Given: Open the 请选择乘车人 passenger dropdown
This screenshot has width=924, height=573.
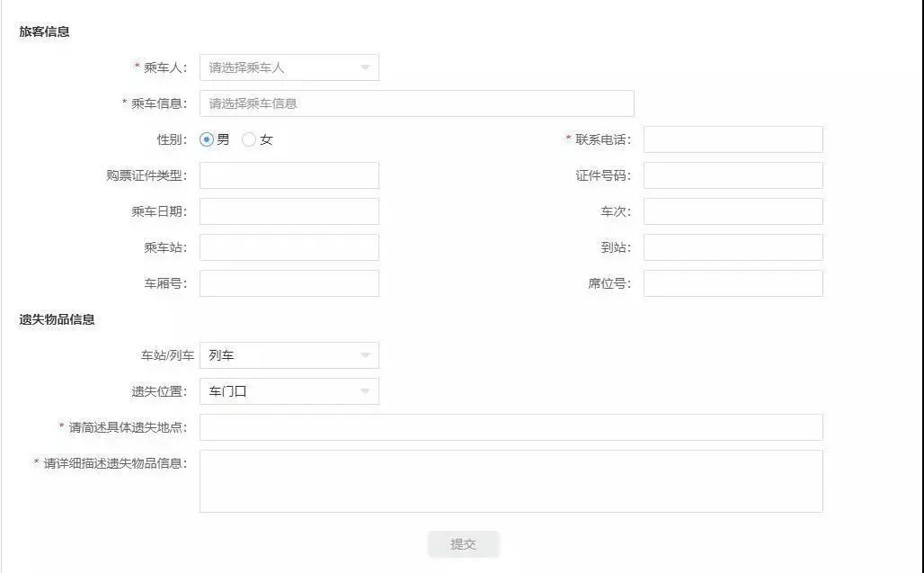Looking at the screenshot, I should (x=288, y=67).
